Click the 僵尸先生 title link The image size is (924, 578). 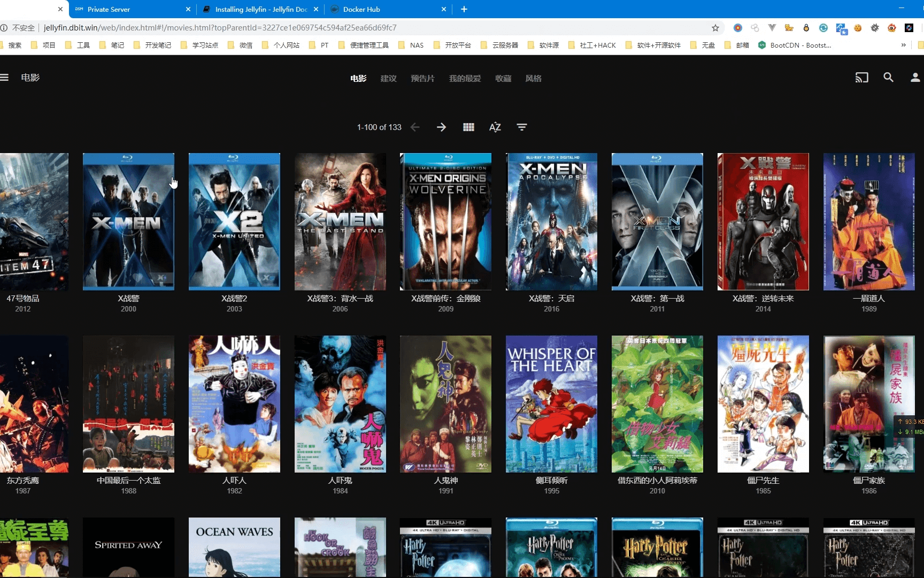tap(763, 480)
